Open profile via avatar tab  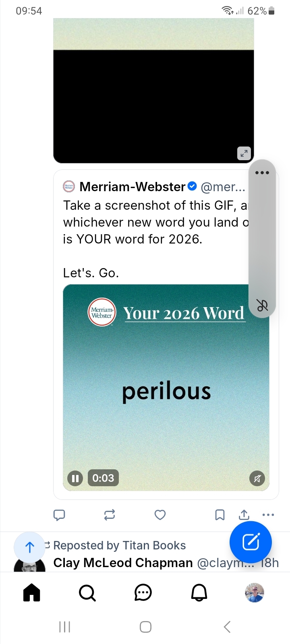pyautogui.click(x=255, y=592)
